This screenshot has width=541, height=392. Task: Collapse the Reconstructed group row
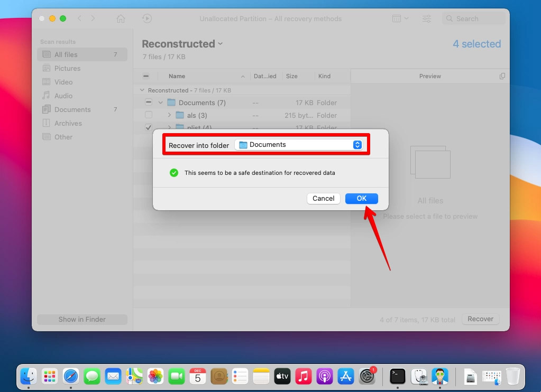[x=142, y=90]
